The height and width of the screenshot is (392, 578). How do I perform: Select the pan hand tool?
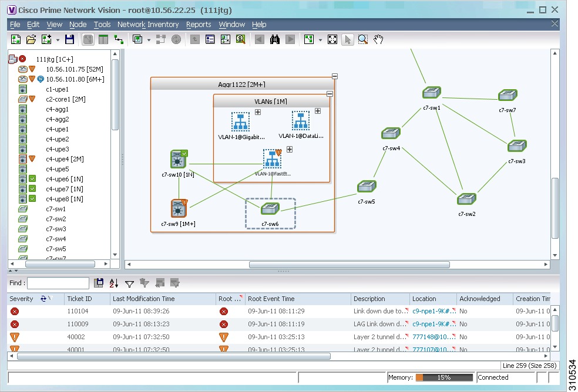pos(378,39)
